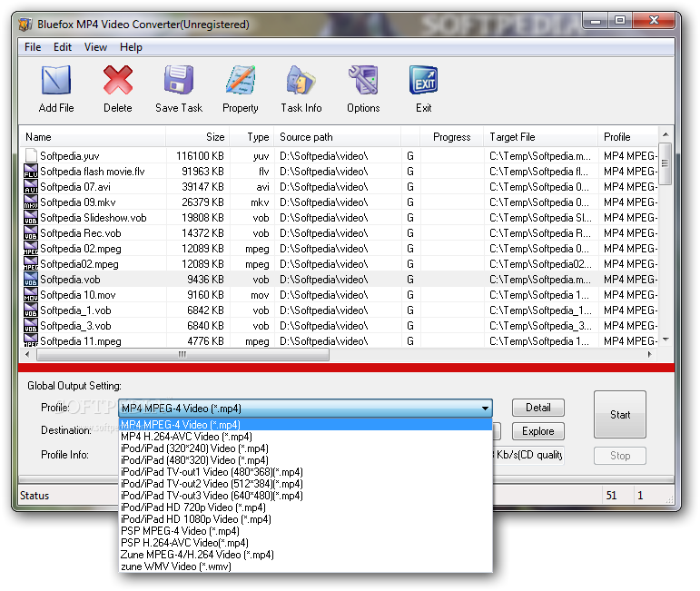Click the Bluefox app icon in title bar
This screenshot has height=591, width=700.
pos(25,25)
